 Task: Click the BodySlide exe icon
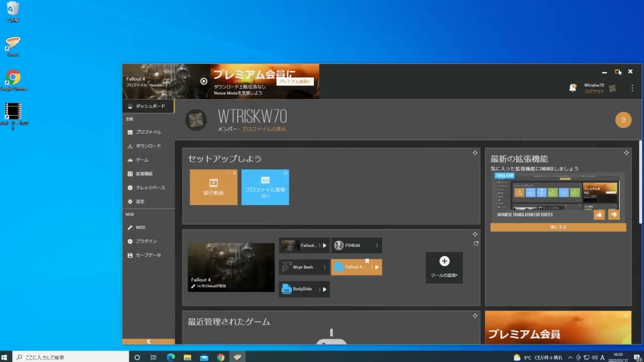[286, 289]
